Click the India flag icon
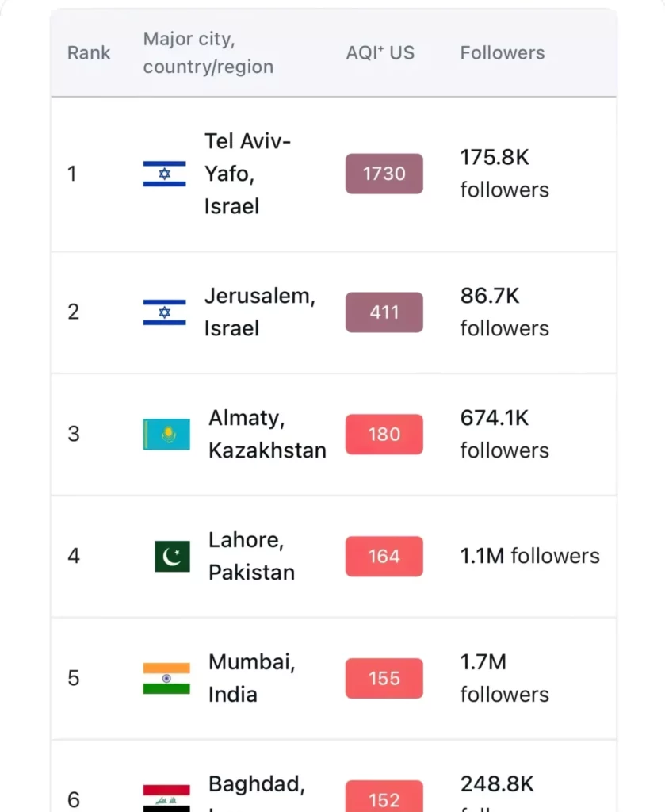Viewport: 665px width, 812px height. (x=166, y=679)
